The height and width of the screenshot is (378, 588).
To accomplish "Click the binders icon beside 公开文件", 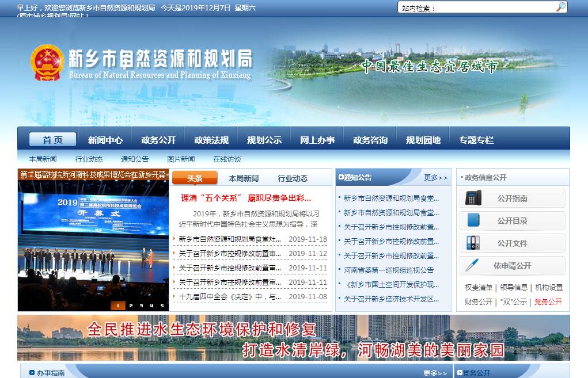I will (x=473, y=243).
